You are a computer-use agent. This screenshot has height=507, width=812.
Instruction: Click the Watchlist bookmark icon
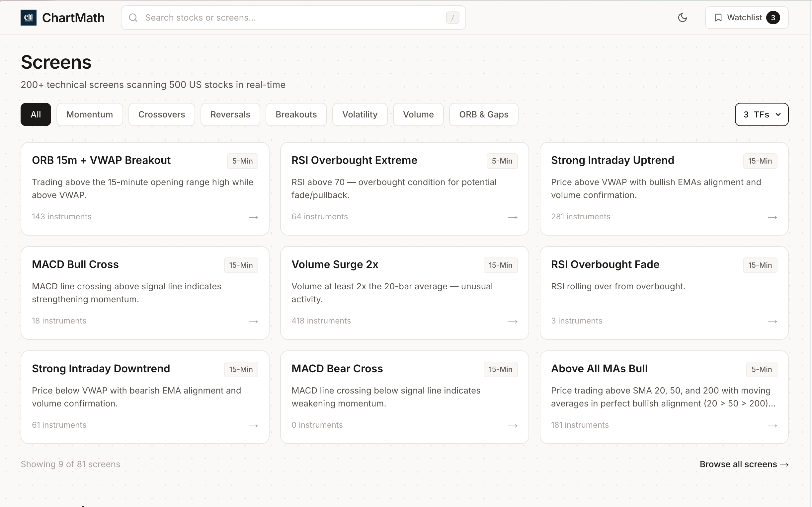tap(718, 18)
